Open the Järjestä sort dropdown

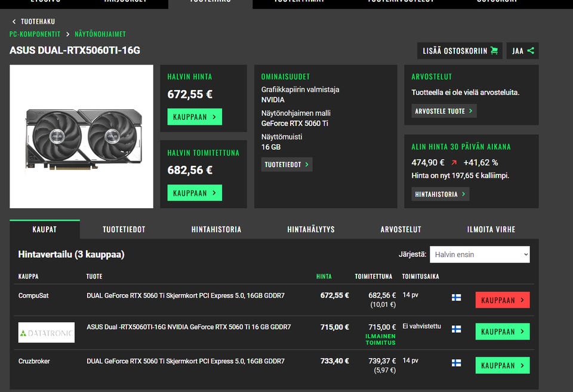[480, 254]
